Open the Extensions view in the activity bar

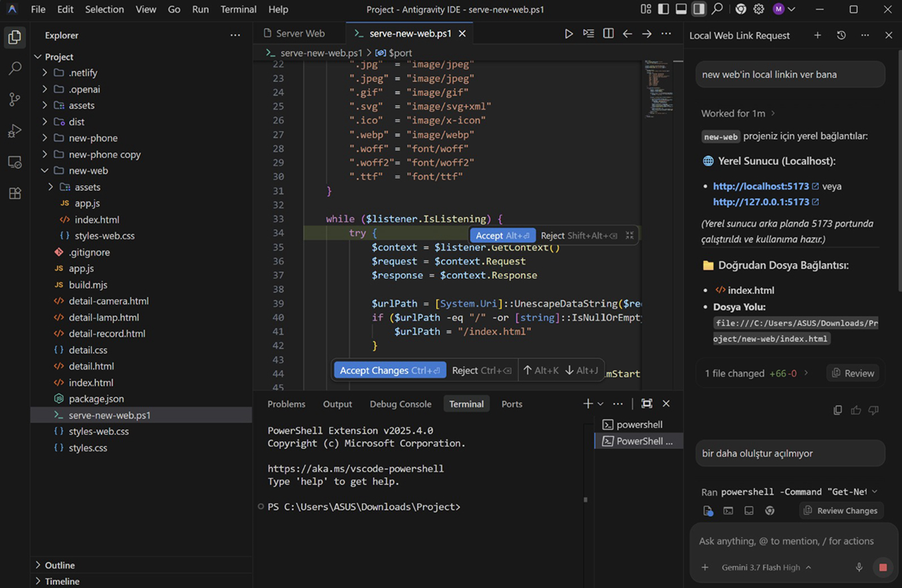[x=15, y=194]
